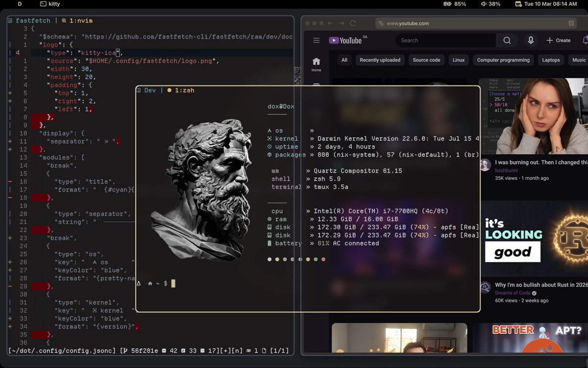Open the YouTube Create menu

(x=558, y=40)
